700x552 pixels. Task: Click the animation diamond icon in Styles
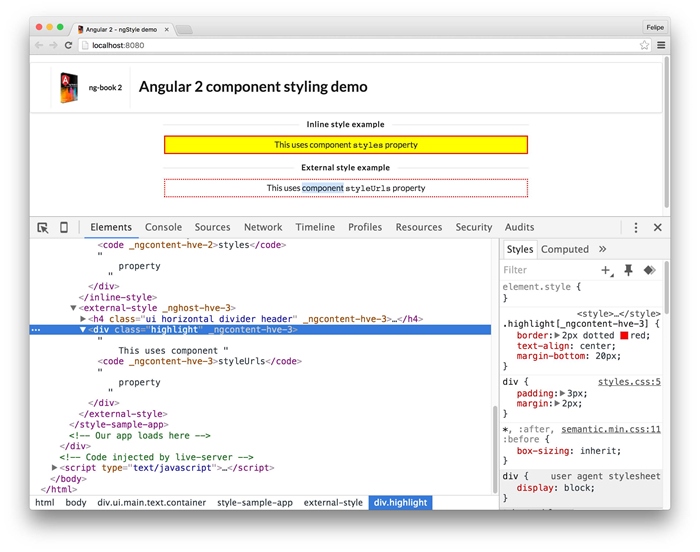[x=649, y=270]
